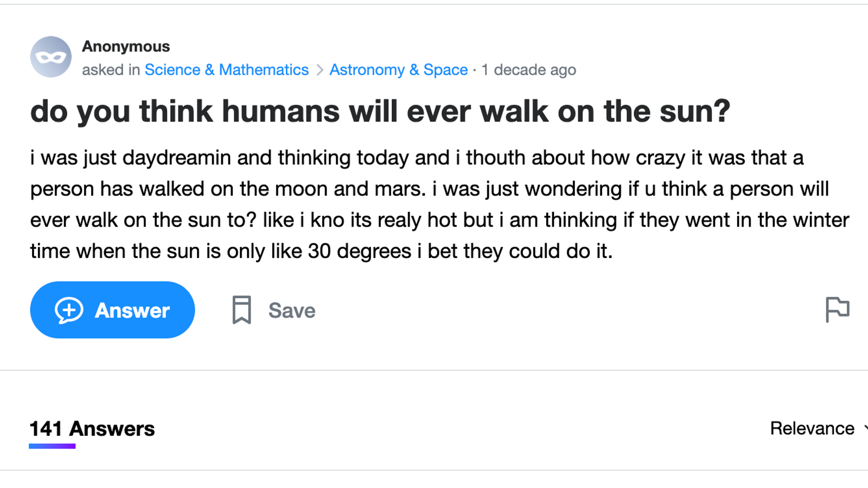Click the question title about walking on the sun
The width and height of the screenshot is (868, 488).
pyautogui.click(x=380, y=111)
